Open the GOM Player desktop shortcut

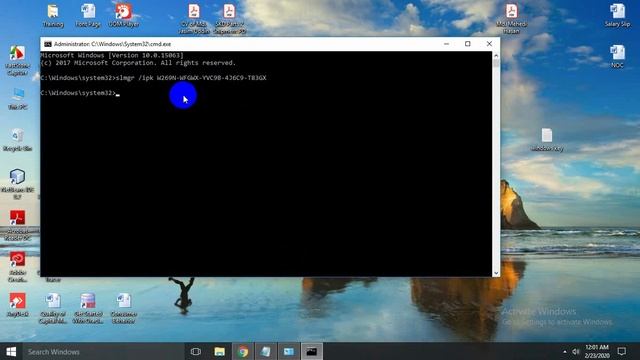[x=123, y=16]
